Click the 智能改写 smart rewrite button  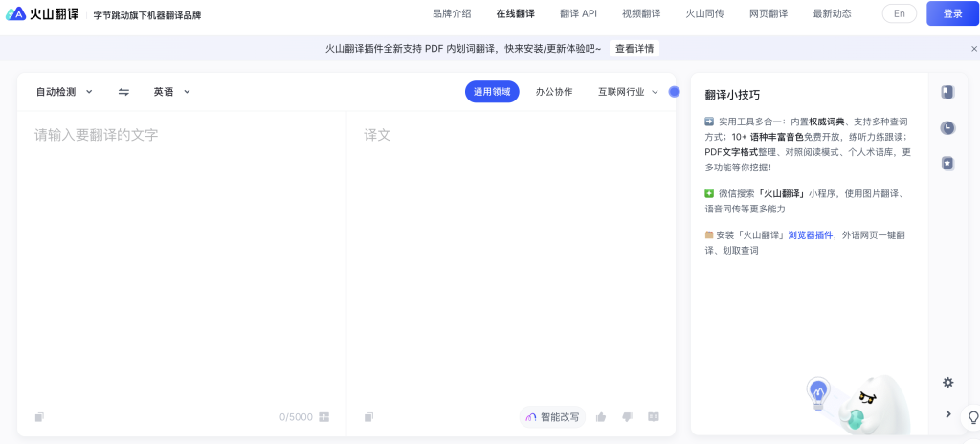[552, 417]
